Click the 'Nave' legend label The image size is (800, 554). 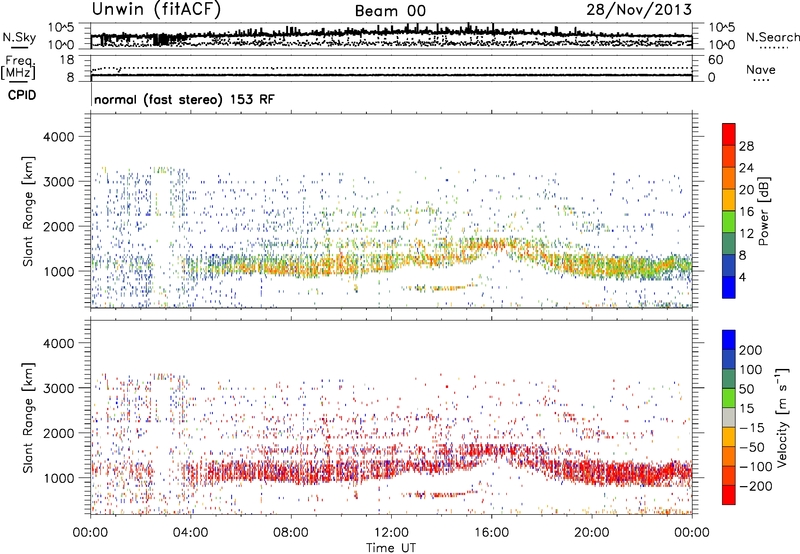(760, 70)
